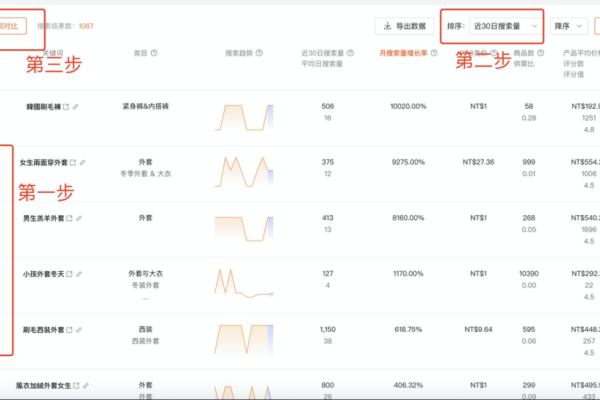Click keyword 男生羔羊外套

point(43,218)
